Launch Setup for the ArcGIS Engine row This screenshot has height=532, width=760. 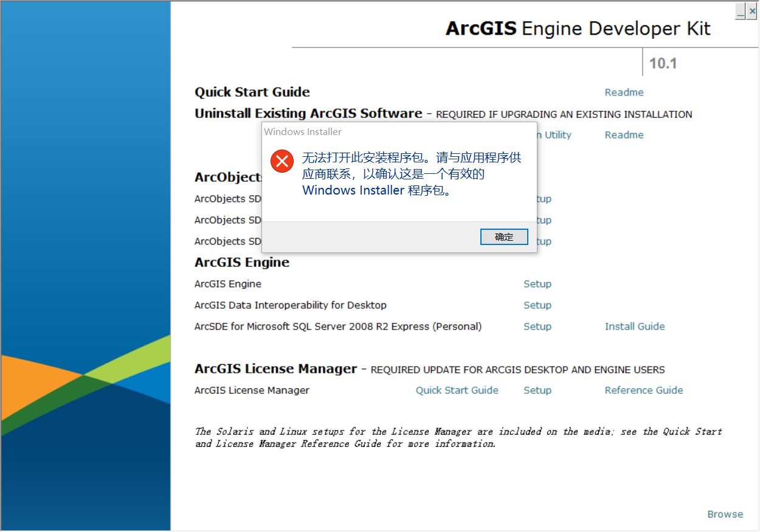[537, 284]
